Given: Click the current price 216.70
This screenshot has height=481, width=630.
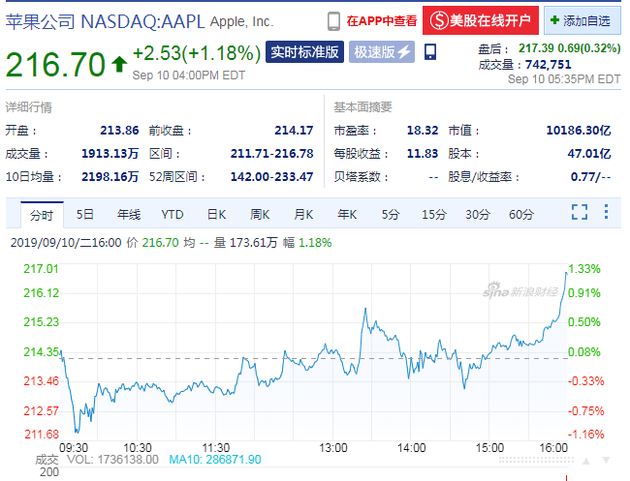Looking at the screenshot, I should tap(55, 64).
